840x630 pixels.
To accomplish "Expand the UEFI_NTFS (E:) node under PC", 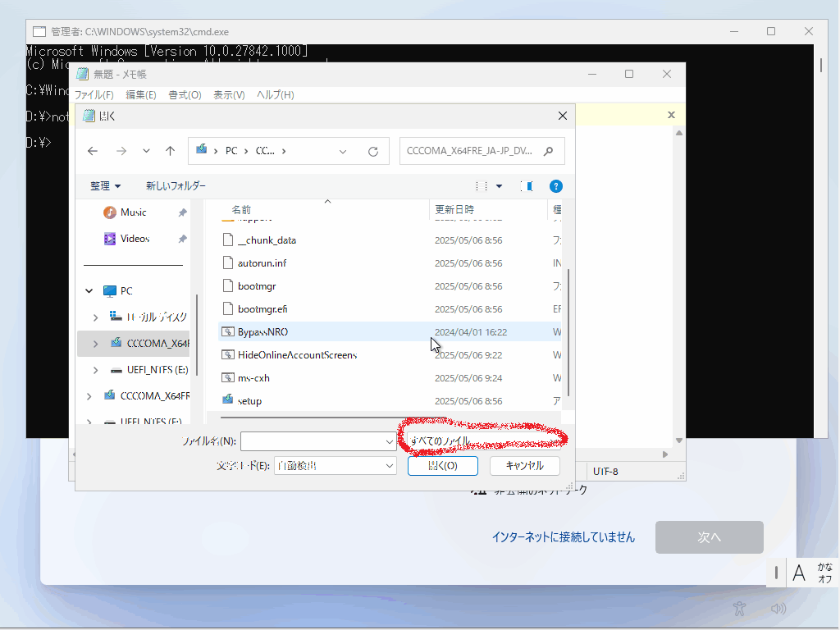I will coord(96,370).
